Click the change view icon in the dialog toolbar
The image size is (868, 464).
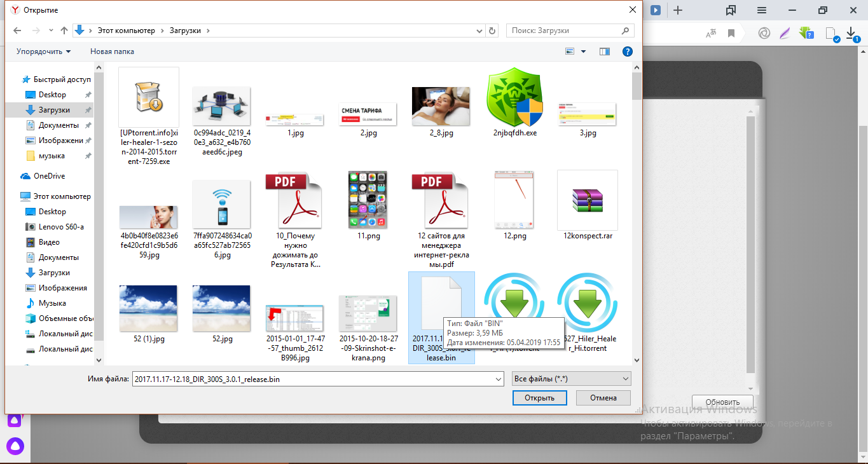coord(570,51)
